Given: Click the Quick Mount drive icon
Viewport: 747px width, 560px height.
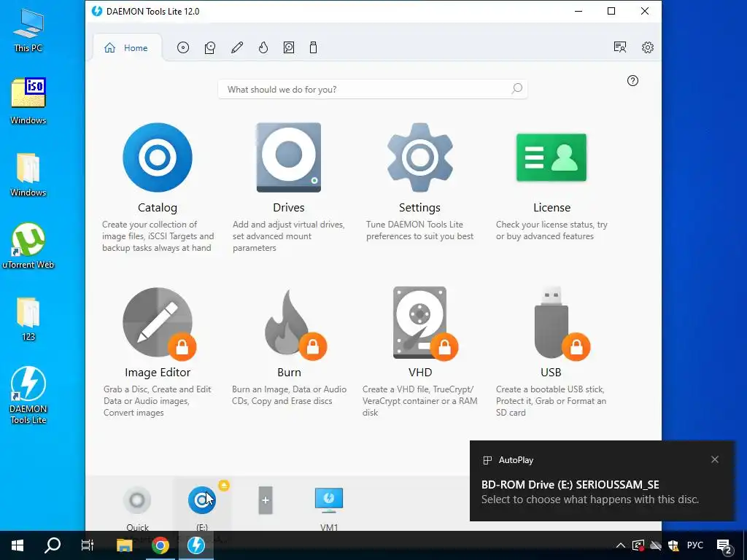Looking at the screenshot, I should click(x=137, y=500).
